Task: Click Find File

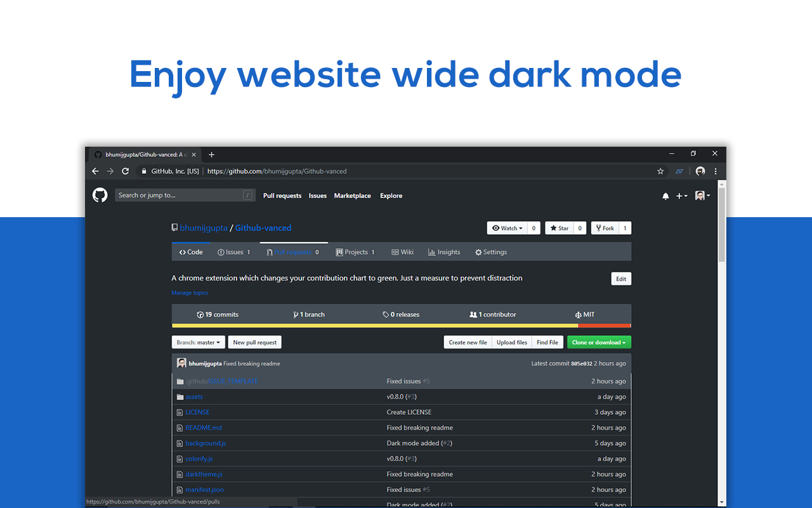Action: [x=547, y=342]
